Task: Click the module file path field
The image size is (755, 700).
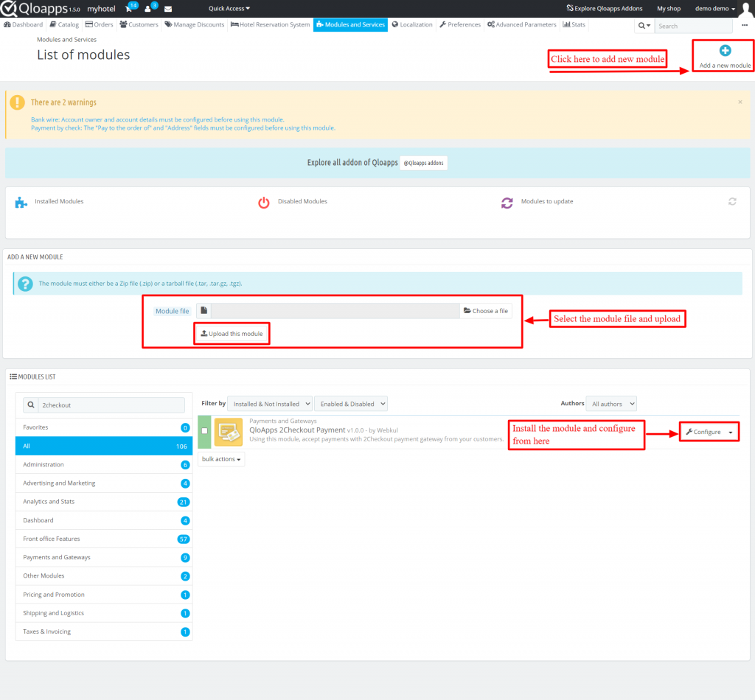Action: [335, 311]
